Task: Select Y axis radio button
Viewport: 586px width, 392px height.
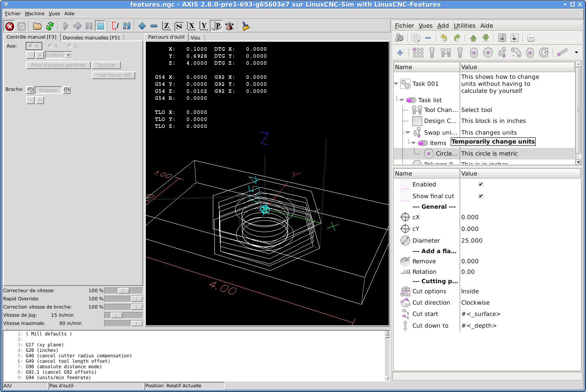Action: click(53, 46)
